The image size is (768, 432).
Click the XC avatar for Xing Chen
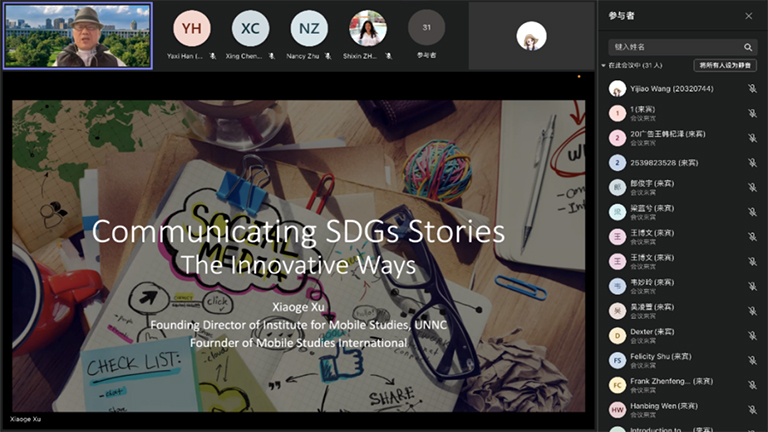pyautogui.click(x=250, y=28)
